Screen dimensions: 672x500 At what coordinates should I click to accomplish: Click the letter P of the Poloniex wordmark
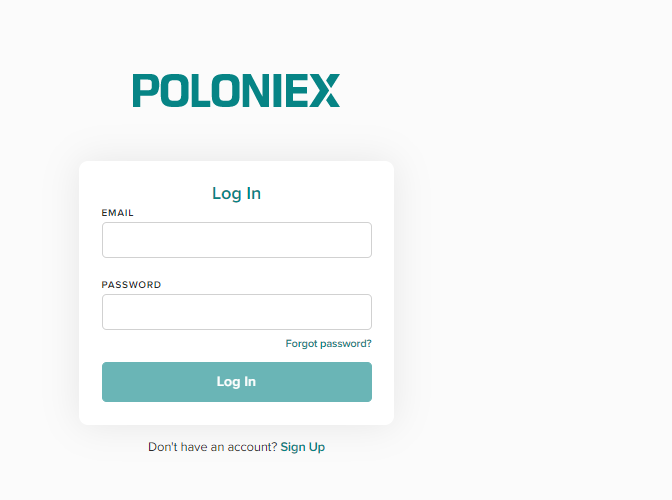point(145,90)
